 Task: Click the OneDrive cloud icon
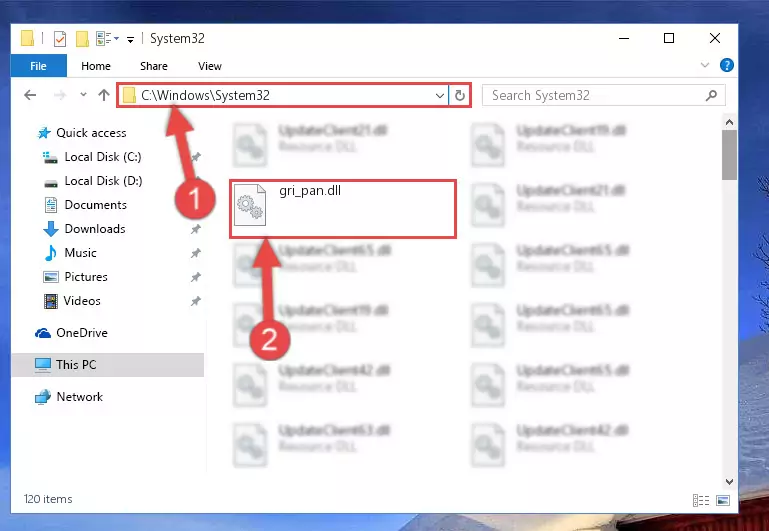click(x=43, y=333)
